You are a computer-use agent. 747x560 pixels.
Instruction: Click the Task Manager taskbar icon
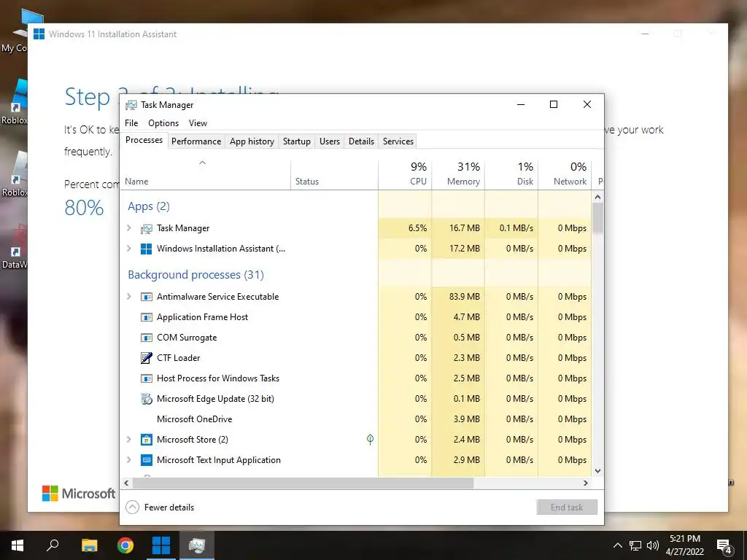[197, 545]
